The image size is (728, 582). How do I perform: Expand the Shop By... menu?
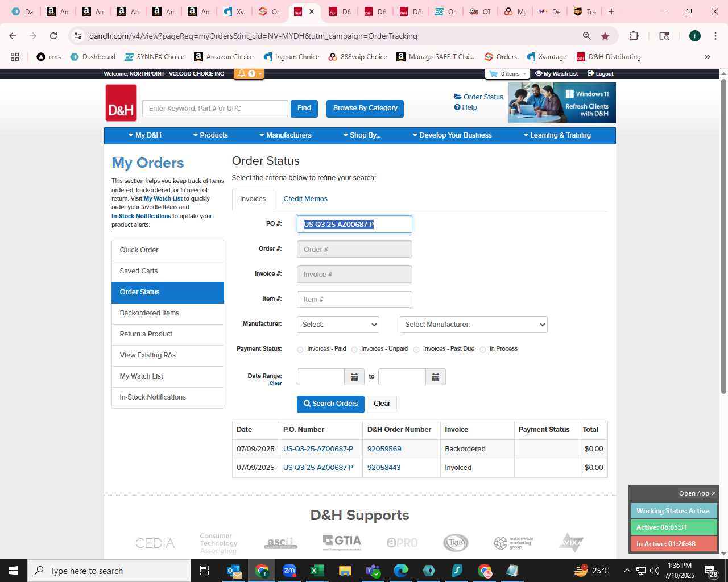click(x=362, y=135)
